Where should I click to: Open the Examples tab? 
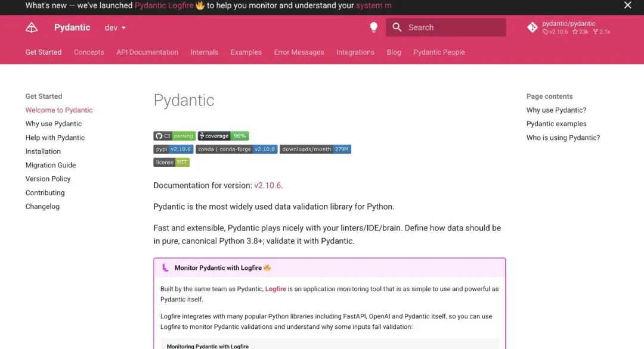[246, 52]
